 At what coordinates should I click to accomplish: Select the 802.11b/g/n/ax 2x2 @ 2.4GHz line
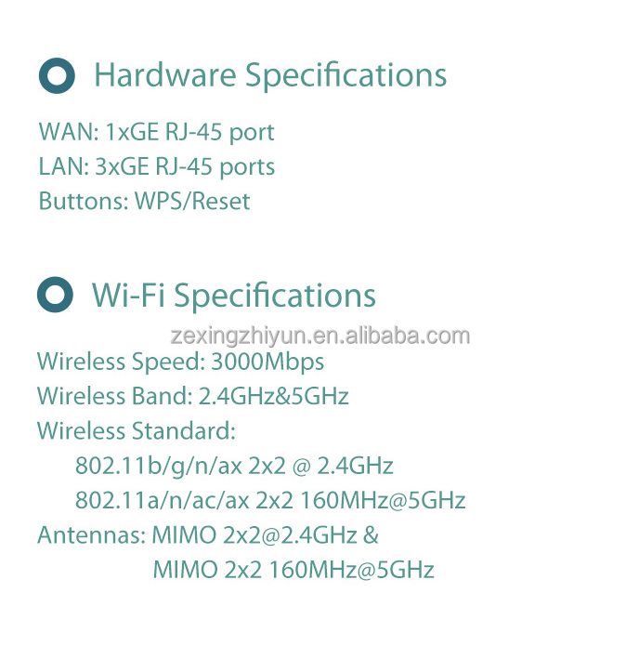pyautogui.click(x=234, y=467)
